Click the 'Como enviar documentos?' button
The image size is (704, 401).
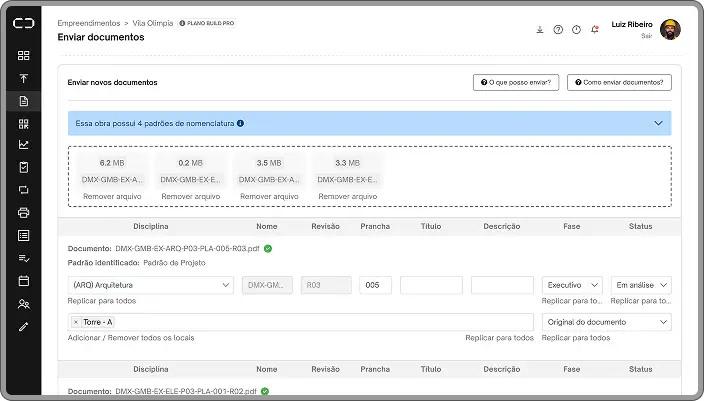(619, 83)
